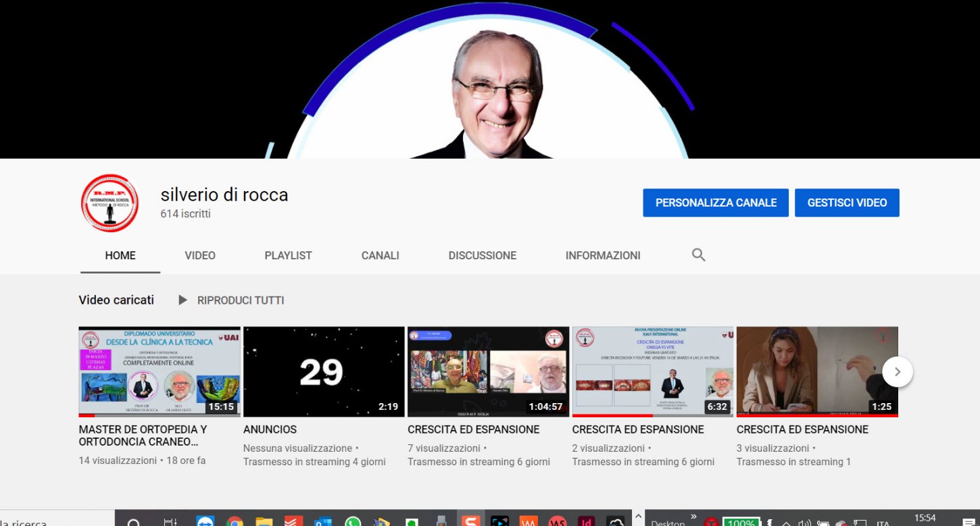Open the channel search magnifier icon
The image size is (980, 526).
(x=699, y=255)
